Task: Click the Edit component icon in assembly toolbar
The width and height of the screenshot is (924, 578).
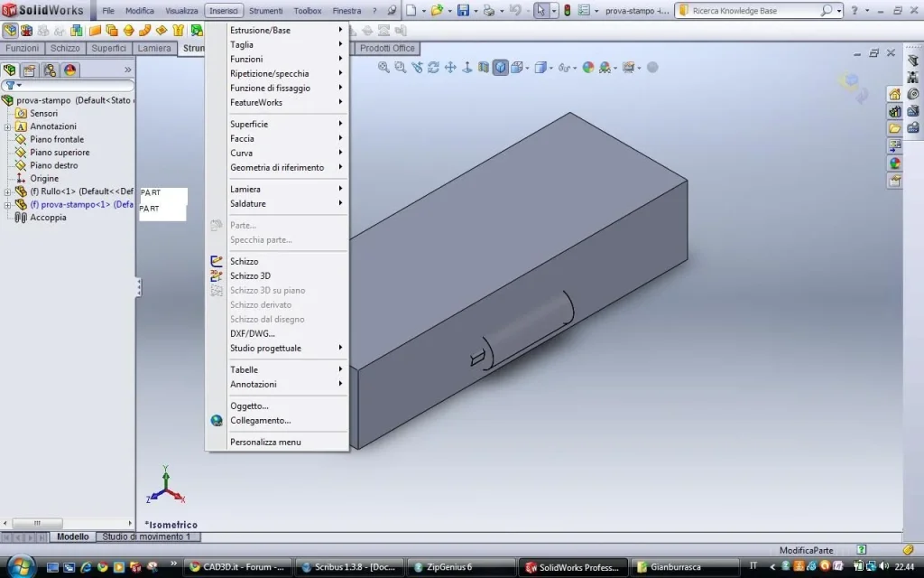Action: (10, 30)
